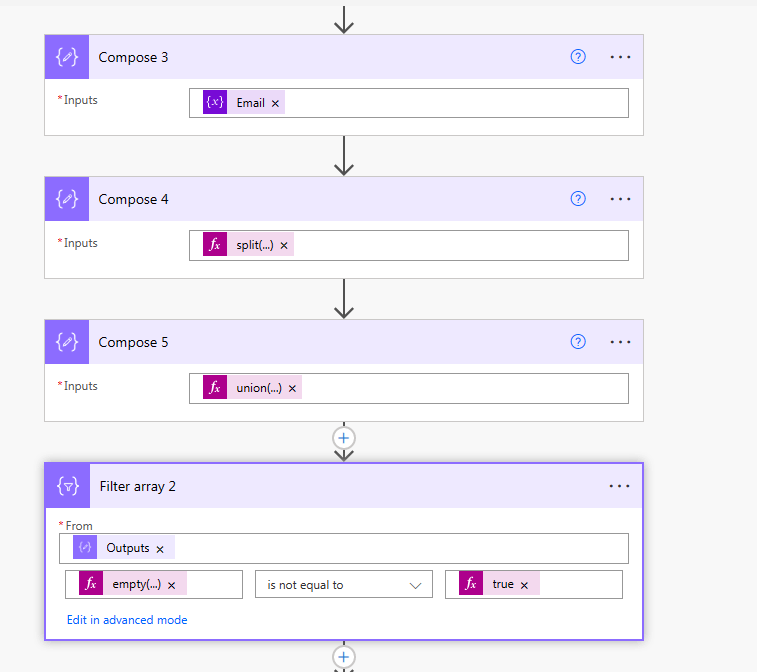
Task: Click the Compose 5 Inputs field
Action: click(x=408, y=388)
